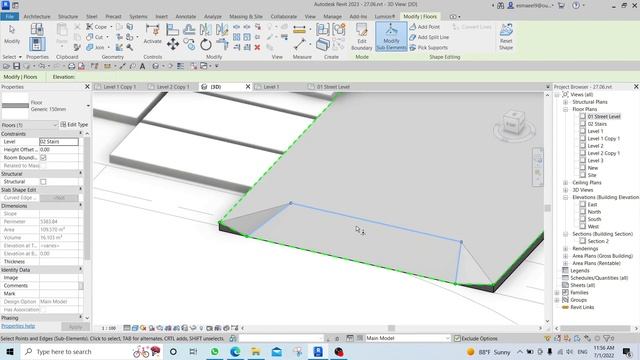Select the Modify arrow tool
The image size is (640, 360).
[x=12, y=34]
